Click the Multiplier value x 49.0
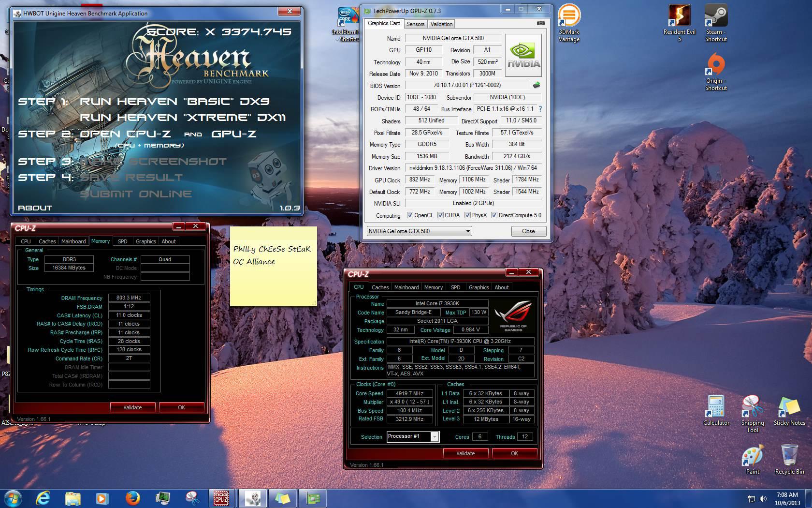812x508 pixels. 409,402
